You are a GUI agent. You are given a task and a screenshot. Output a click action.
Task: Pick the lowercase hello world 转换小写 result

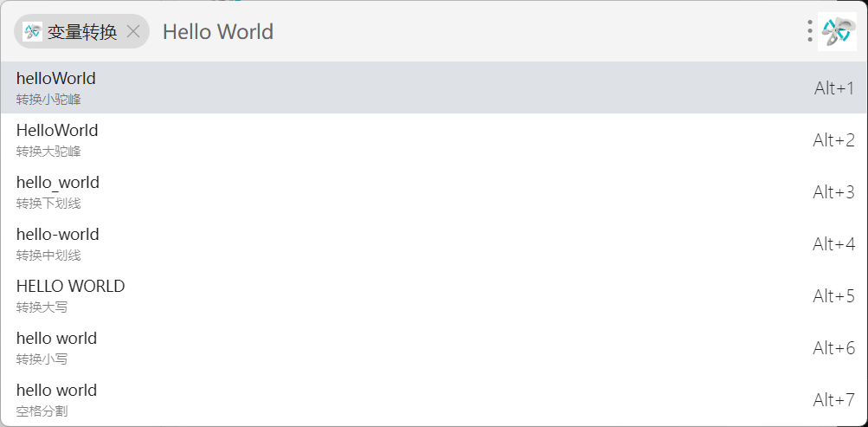coord(56,346)
